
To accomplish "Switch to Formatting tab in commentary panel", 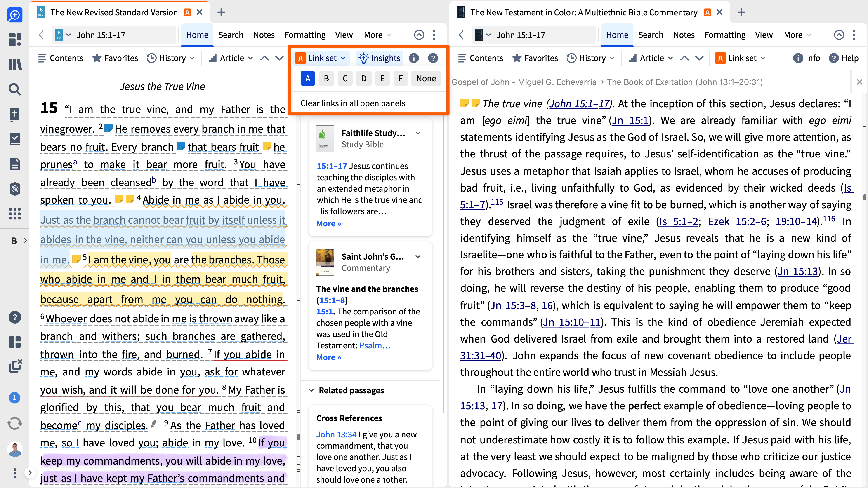I will tap(725, 35).
